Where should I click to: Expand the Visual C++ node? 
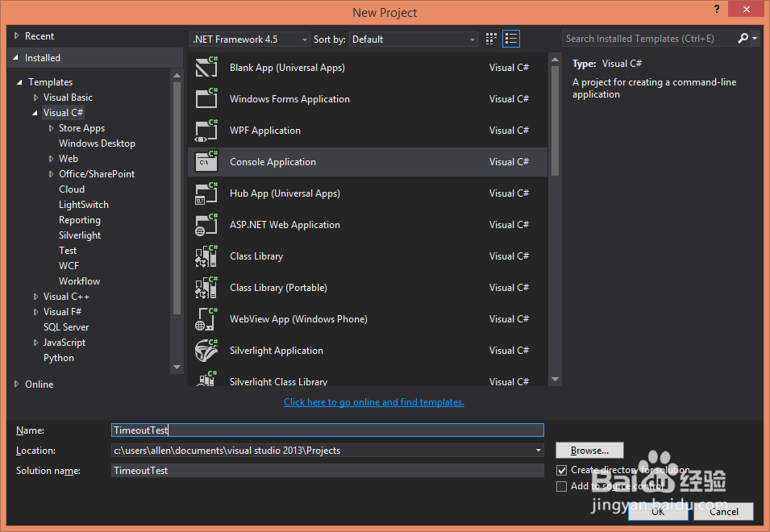tap(35, 297)
